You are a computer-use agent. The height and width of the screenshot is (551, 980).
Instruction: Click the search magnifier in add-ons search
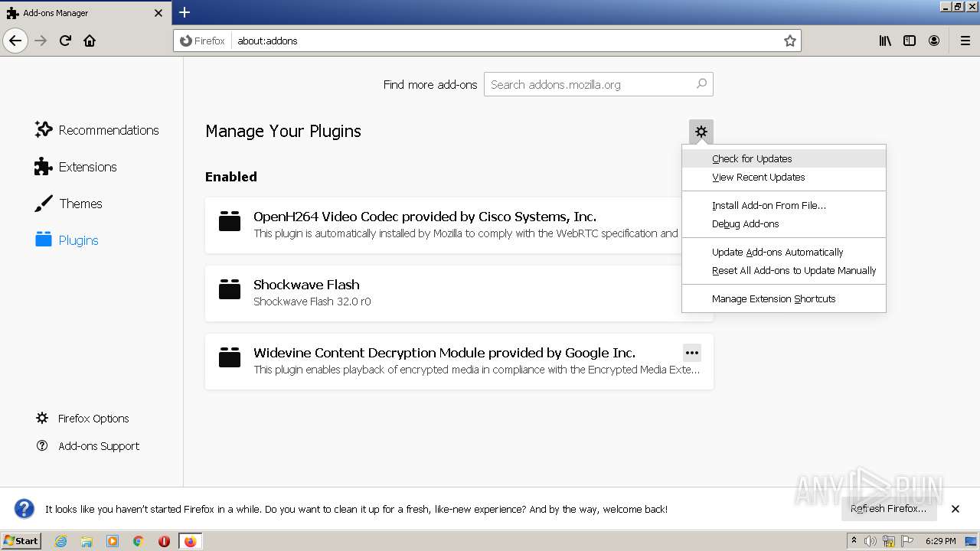click(701, 84)
